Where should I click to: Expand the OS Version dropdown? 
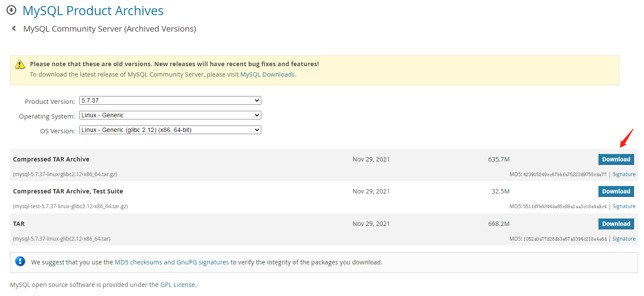[170, 130]
